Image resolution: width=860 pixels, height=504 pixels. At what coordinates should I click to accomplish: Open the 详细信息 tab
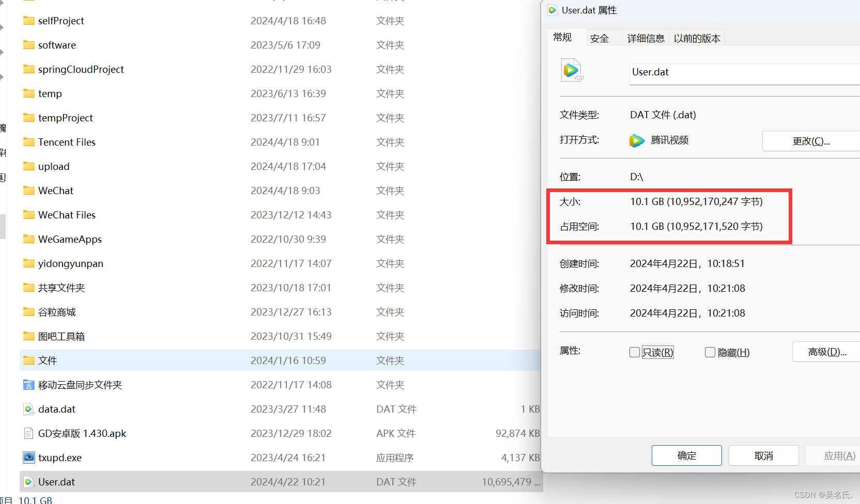point(646,37)
